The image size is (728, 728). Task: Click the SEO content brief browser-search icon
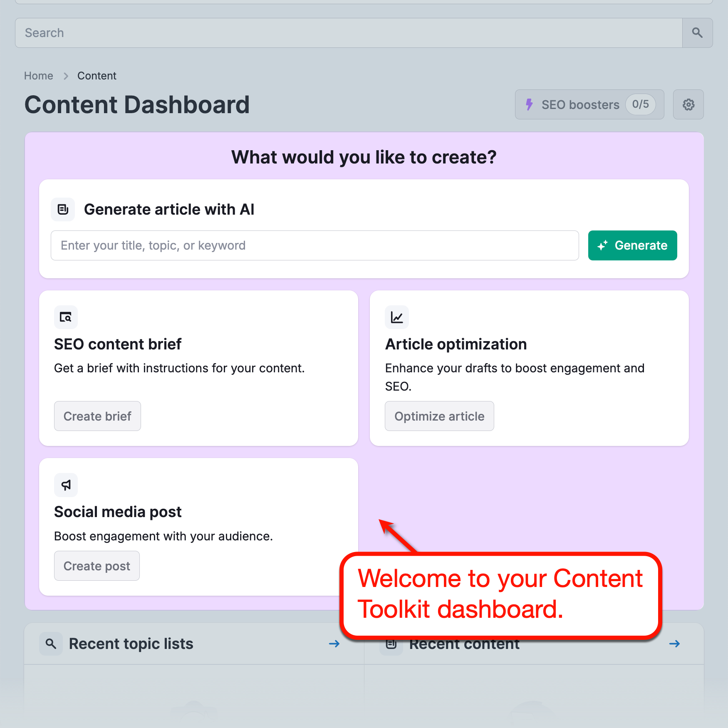click(x=65, y=317)
